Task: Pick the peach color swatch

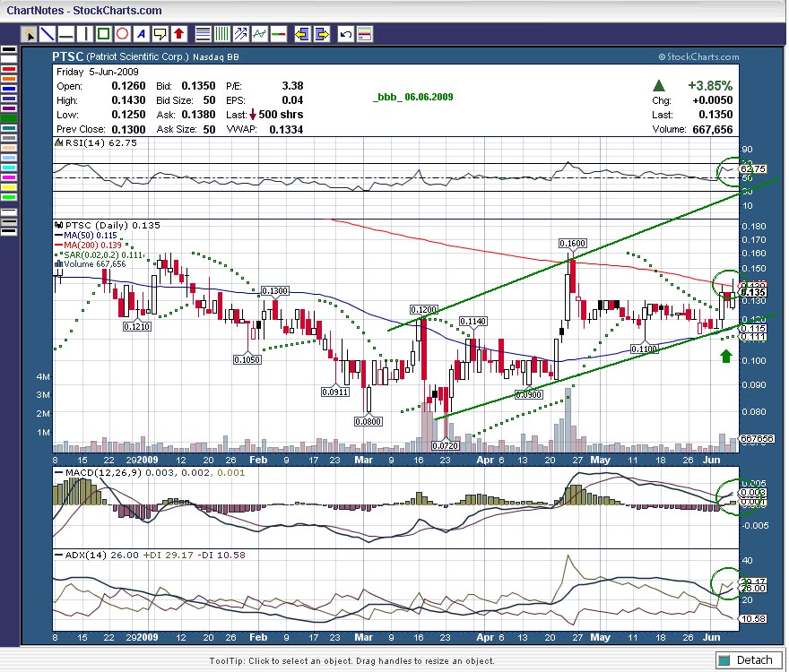Action: tap(9, 148)
